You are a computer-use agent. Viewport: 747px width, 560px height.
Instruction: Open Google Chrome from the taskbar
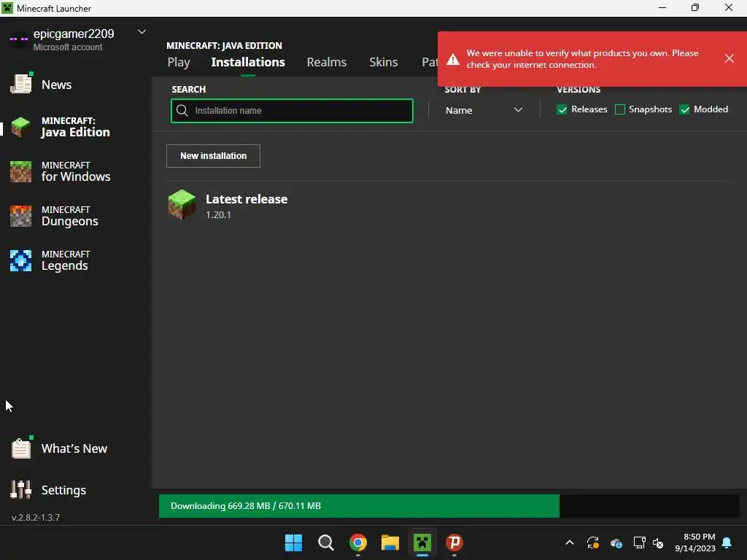(358, 542)
